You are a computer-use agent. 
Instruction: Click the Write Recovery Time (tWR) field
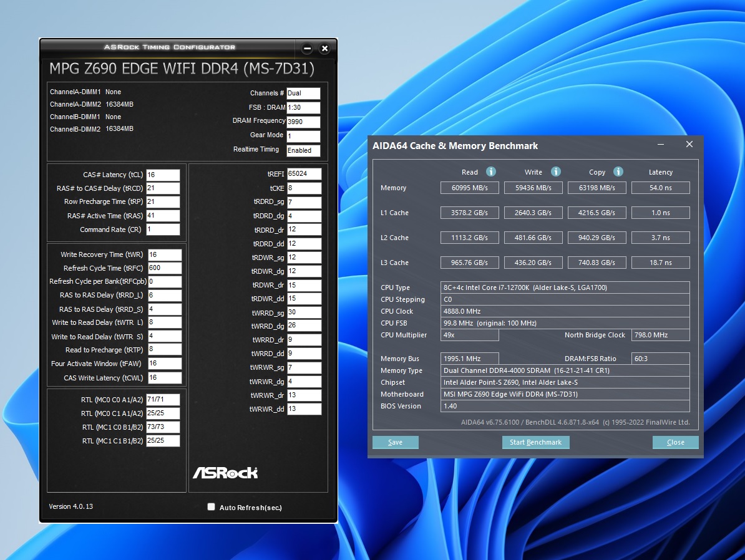(x=165, y=254)
